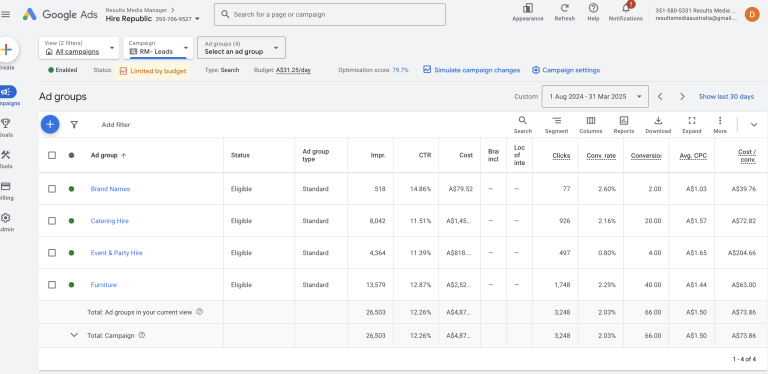Sort by the Conv. rate column header
Viewport: 768px width, 374px height.
pos(601,156)
